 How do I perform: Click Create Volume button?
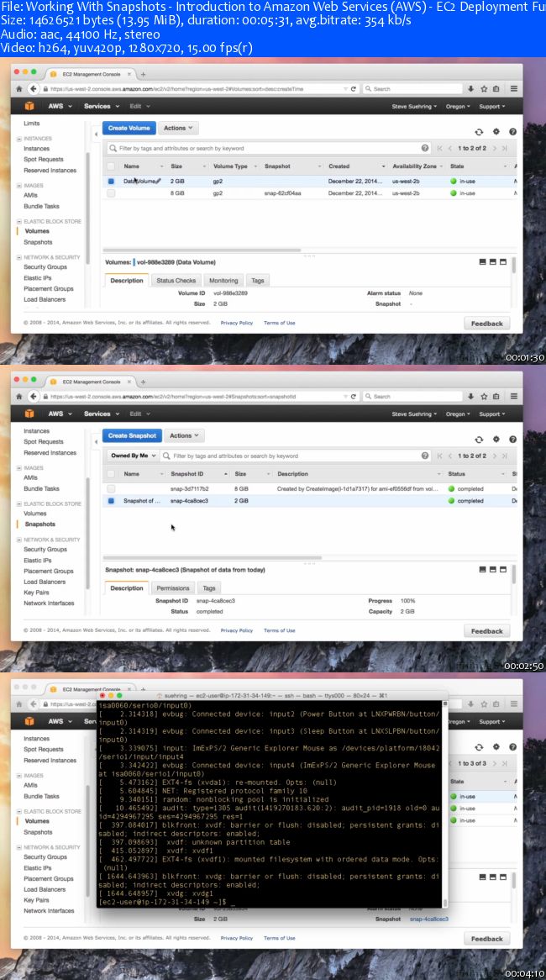coord(129,128)
